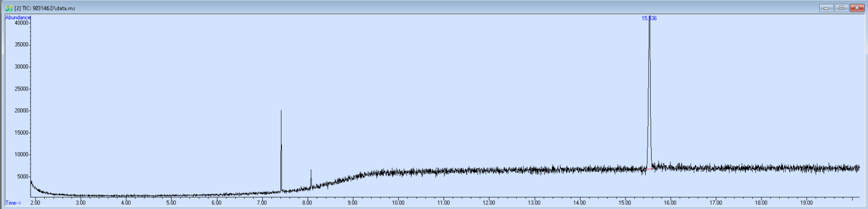The height and width of the screenshot is (209, 868).
Task: Maximize the TIC chromatogram window
Action: pyautogui.click(x=841, y=8)
